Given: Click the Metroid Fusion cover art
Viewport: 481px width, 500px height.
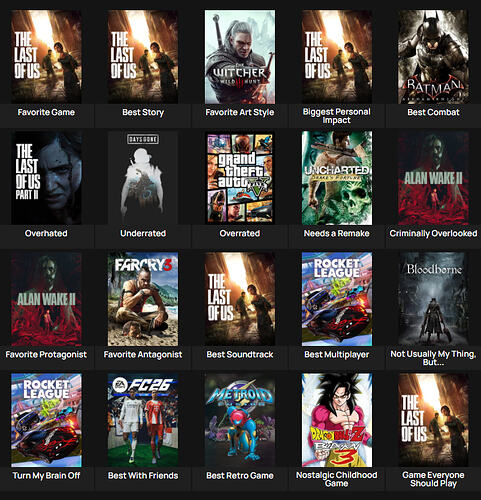Looking at the screenshot, I should pyautogui.click(x=240, y=420).
